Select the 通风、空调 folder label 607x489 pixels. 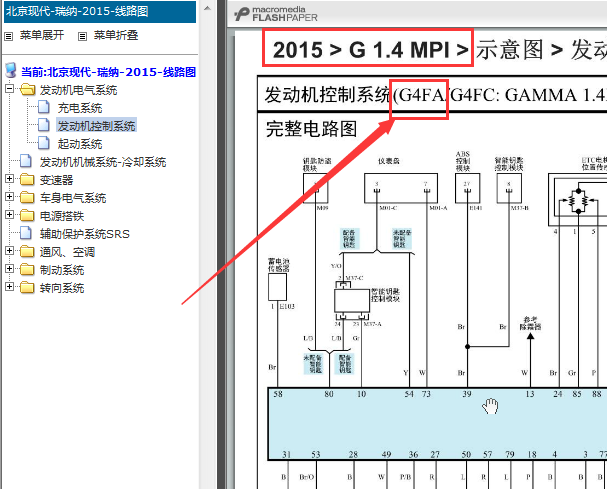coord(67,252)
